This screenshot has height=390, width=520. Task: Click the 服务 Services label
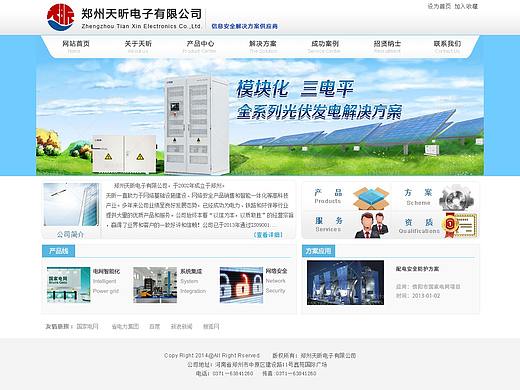[x=328, y=224]
